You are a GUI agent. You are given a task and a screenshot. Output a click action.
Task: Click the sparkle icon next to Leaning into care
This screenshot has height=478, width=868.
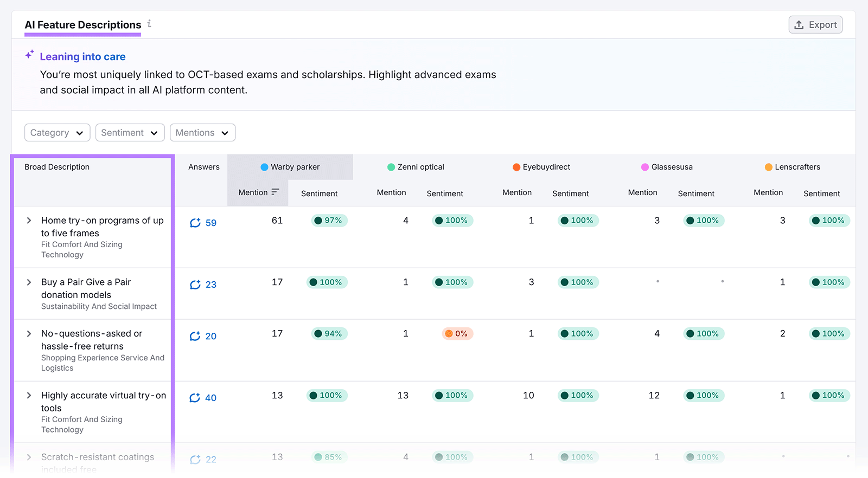pos(29,55)
